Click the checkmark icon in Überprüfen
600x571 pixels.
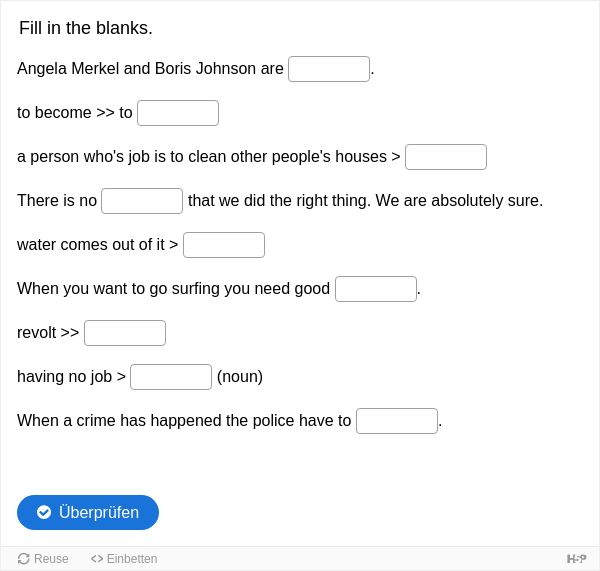click(x=44, y=512)
